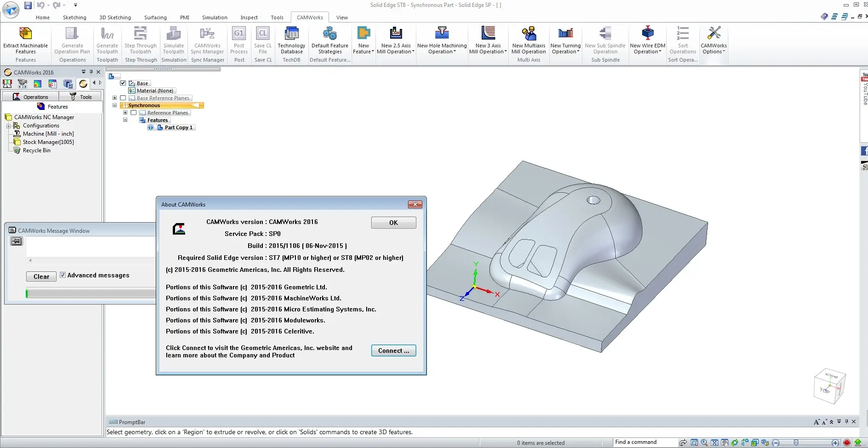The image size is (868, 448).
Task: Click the Fit view icon in status bar
Action: (x=715, y=443)
